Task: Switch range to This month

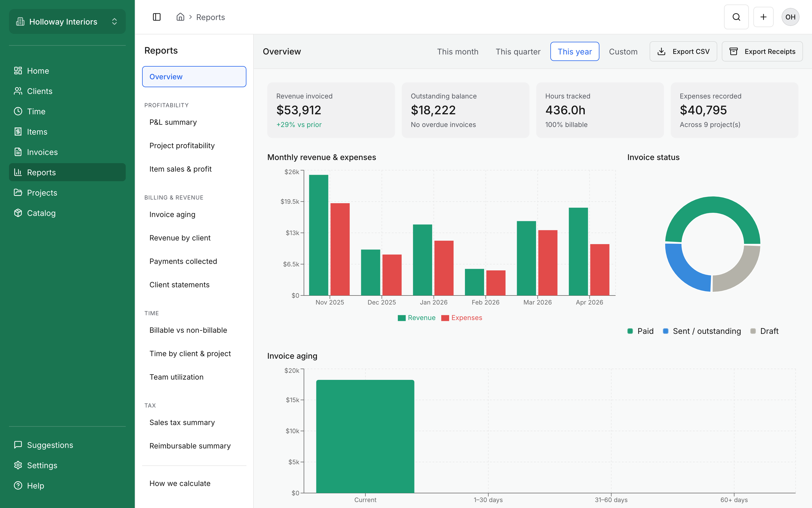Action: 458,52
